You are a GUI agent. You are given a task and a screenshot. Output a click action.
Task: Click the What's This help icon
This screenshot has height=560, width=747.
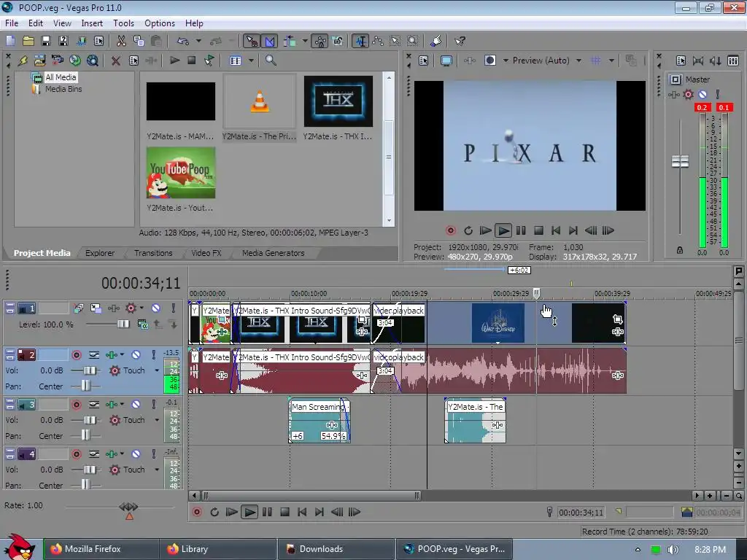click(x=460, y=41)
